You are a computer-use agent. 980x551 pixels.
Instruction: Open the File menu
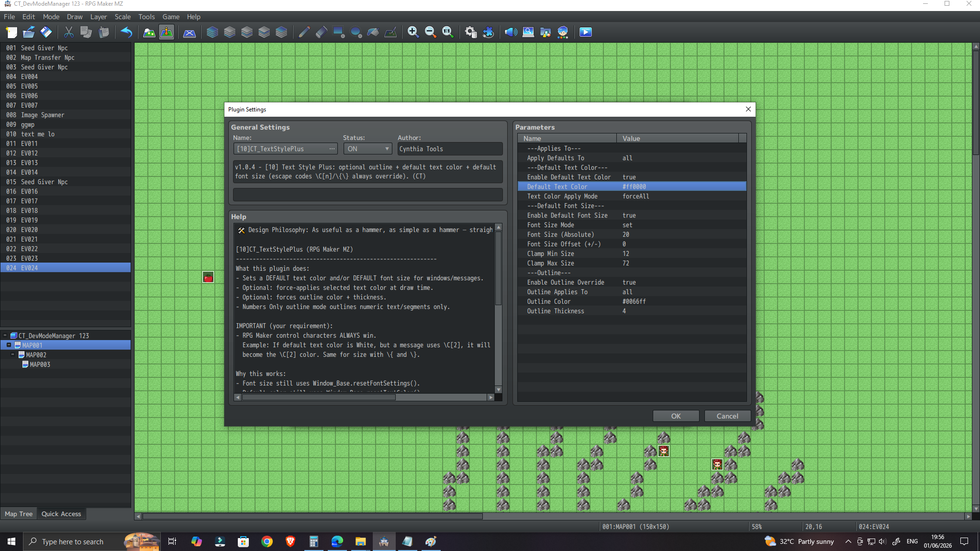(x=9, y=17)
